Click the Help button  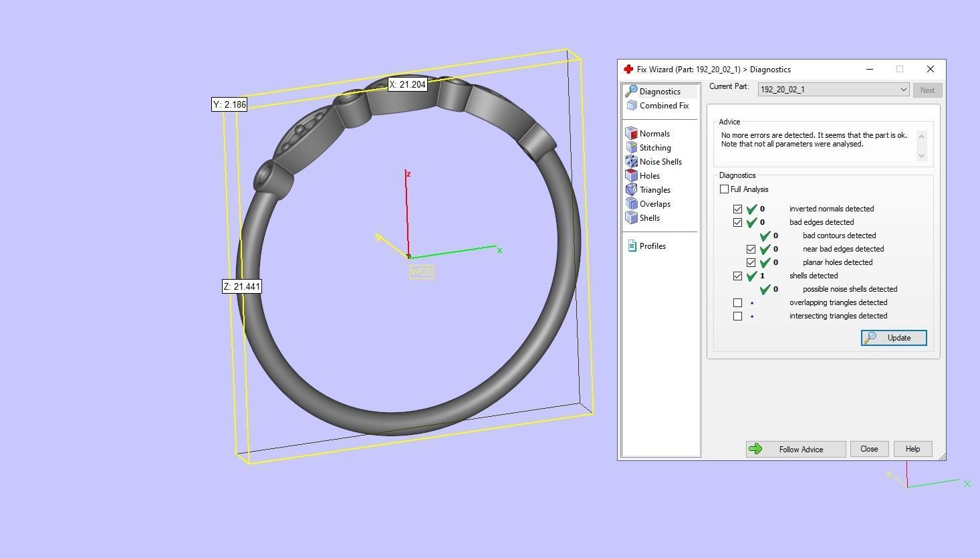point(912,449)
